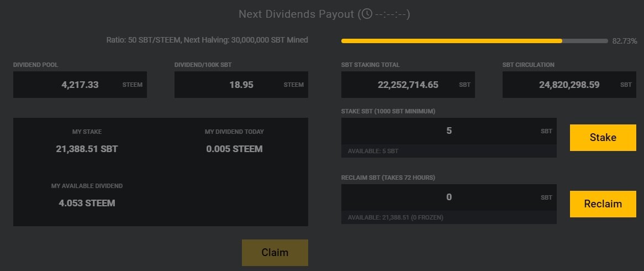
Task: Click My Available Dividend 4.053 STEEM
Action: tap(87, 203)
